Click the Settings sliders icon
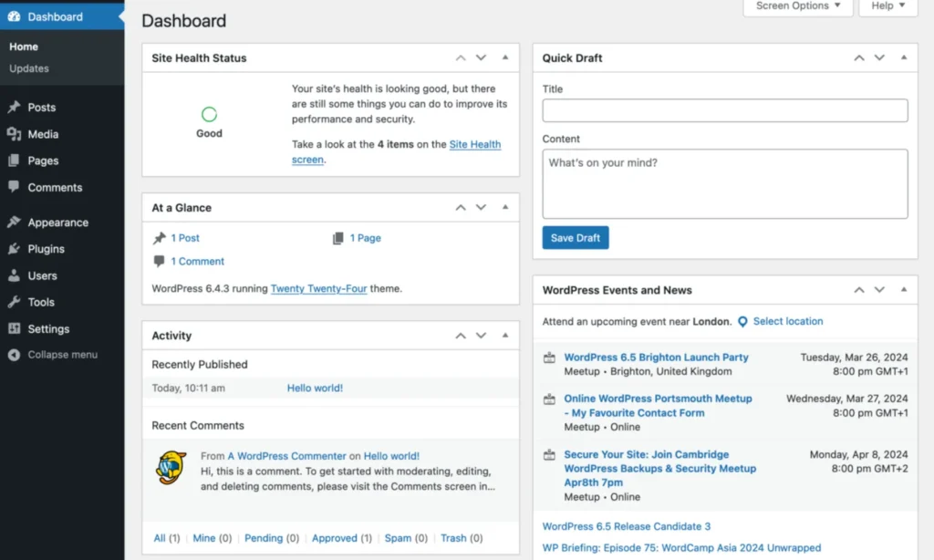934x560 pixels. pos(14,328)
